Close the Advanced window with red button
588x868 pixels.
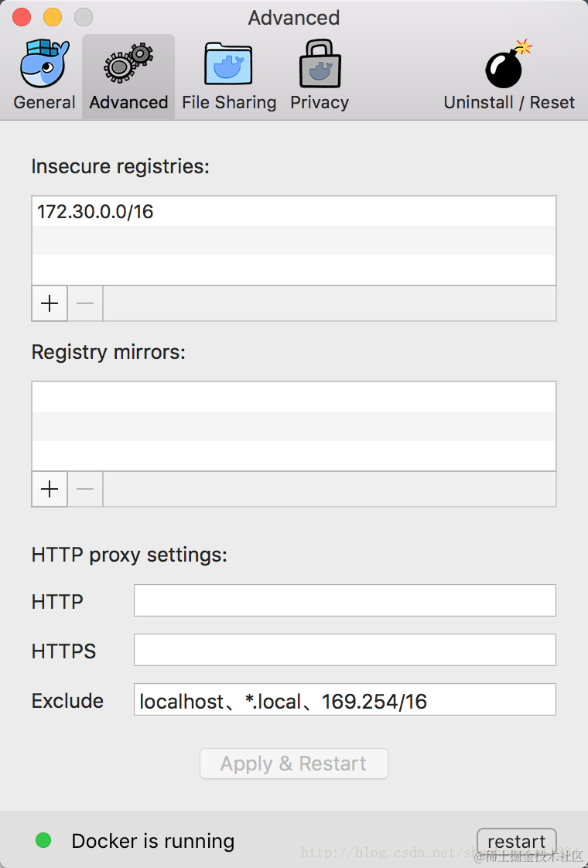[x=22, y=17]
